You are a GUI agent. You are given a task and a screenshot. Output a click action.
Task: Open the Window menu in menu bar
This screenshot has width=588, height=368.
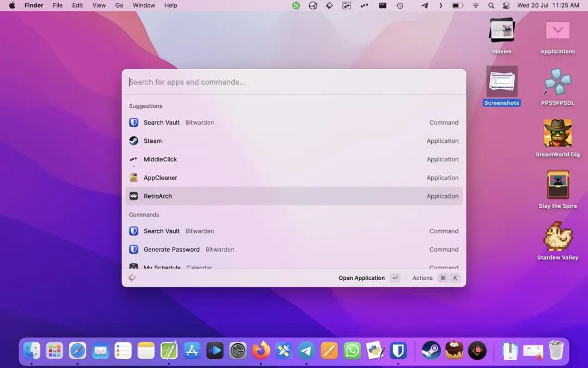pyautogui.click(x=144, y=5)
